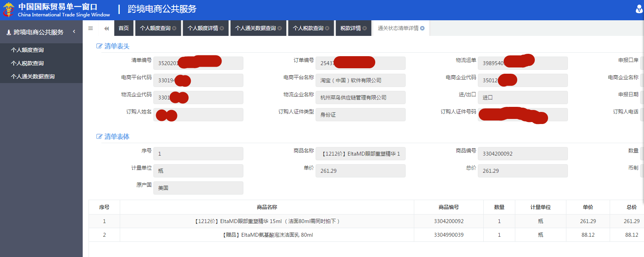Click the 商品编号 field showing 3304200092
The image size is (644, 257).
[523, 154]
